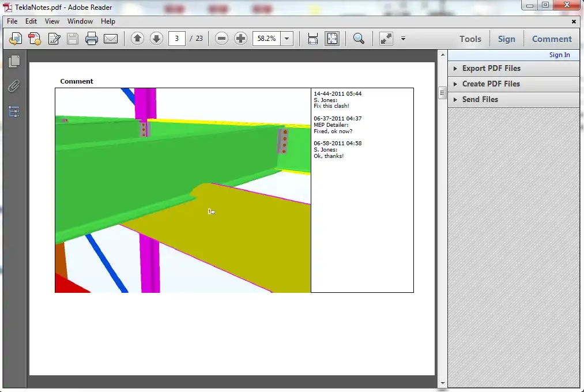Expand the Create PDF Files section
This screenshot has width=584, height=392.
pos(514,84)
